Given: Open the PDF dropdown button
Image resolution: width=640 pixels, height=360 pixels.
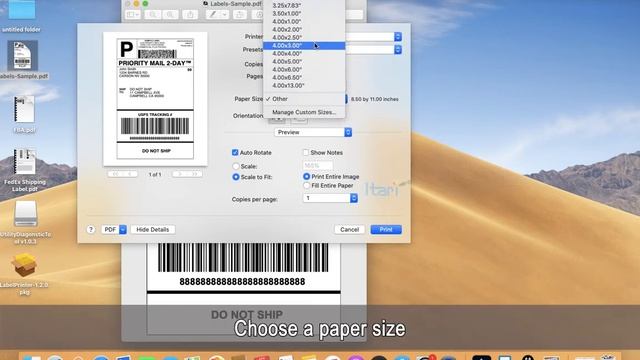Looking at the screenshot, I should tap(114, 229).
